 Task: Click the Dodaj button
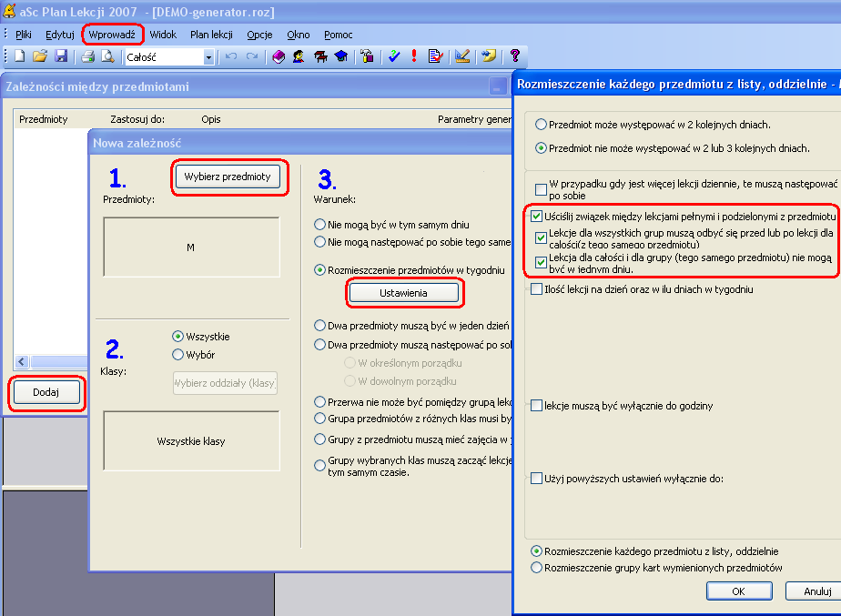[46, 392]
